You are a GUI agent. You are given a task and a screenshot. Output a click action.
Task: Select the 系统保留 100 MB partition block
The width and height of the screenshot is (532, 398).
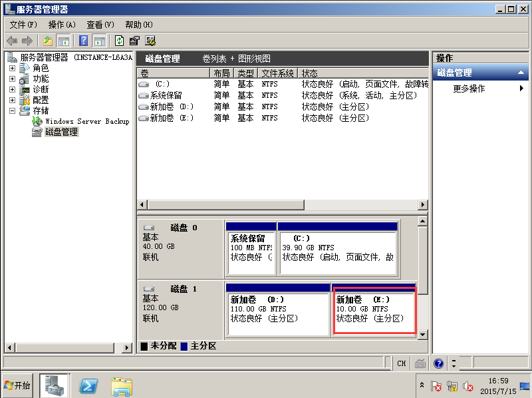(251, 248)
